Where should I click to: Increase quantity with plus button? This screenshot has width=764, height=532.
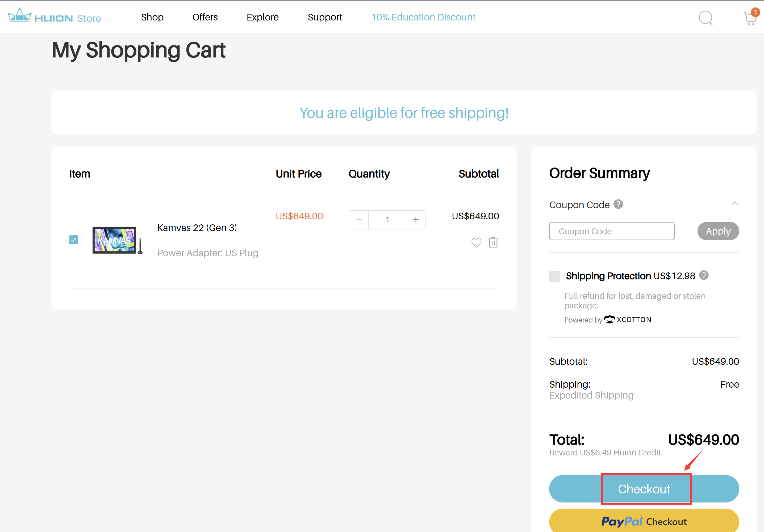[x=416, y=220]
